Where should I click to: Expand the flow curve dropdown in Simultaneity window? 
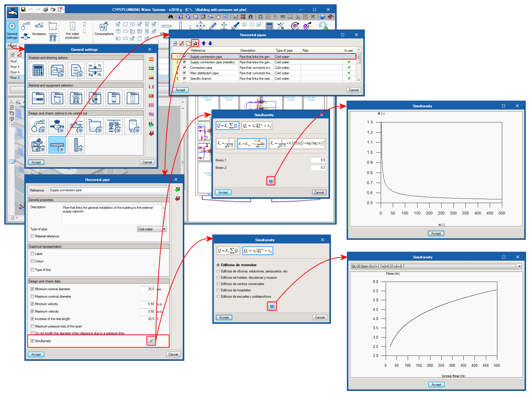[519, 266]
